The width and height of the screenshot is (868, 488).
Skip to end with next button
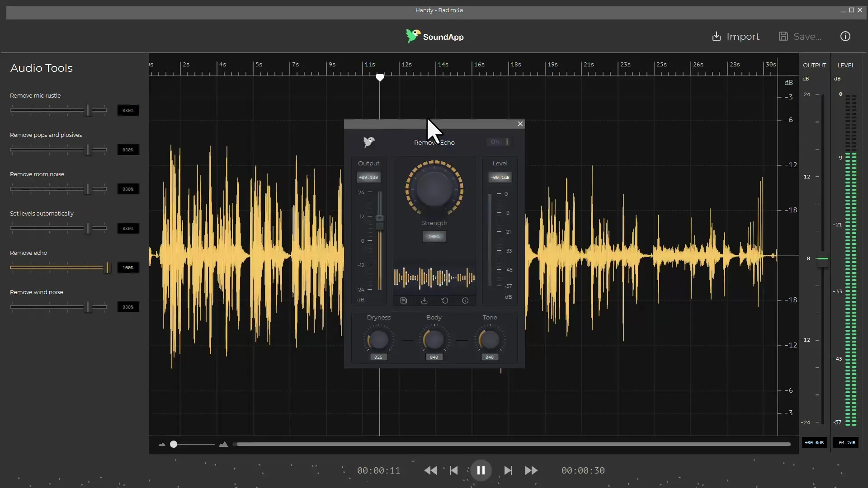coord(508,470)
